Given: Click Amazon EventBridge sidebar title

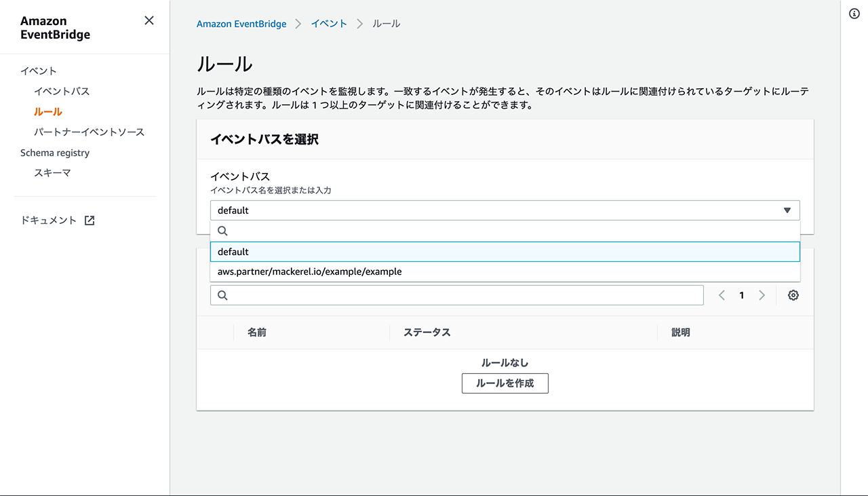Looking at the screenshot, I should click(x=55, y=28).
